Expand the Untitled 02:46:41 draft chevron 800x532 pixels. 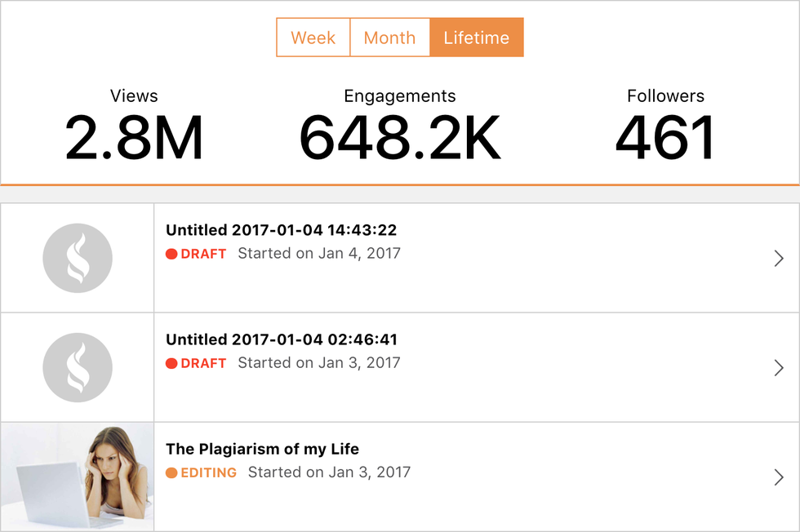click(x=778, y=368)
